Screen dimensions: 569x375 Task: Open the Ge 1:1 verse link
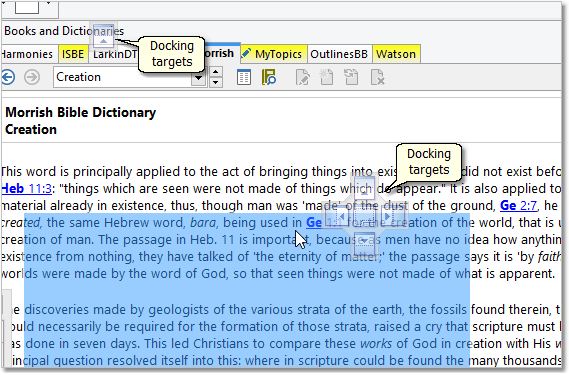point(323,223)
